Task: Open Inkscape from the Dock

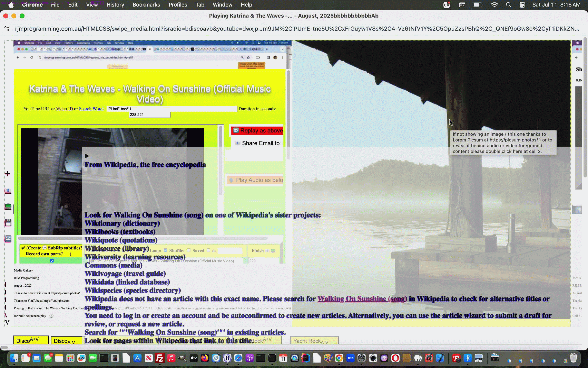Action: pos(373,358)
